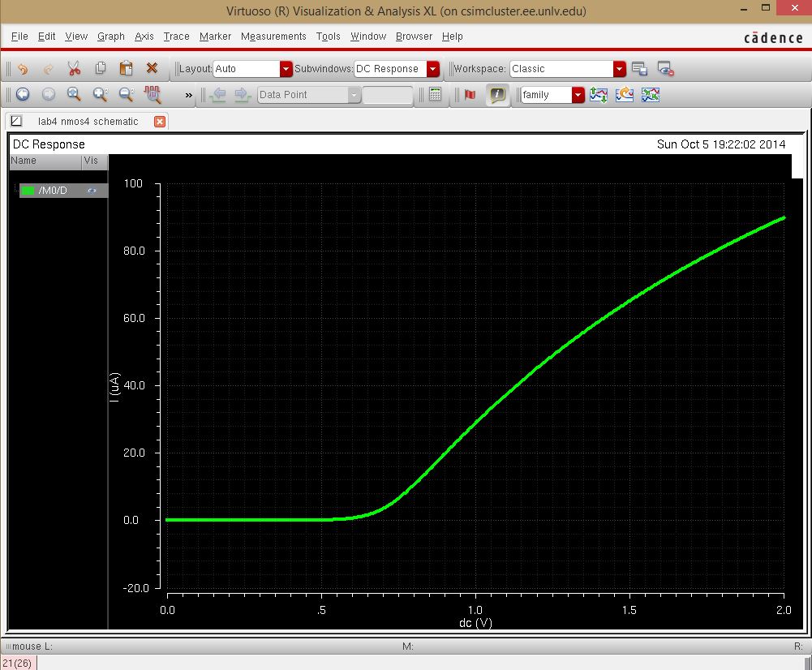Click the Paste clipboard icon
Screen dimensions: 812x670
(126, 69)
